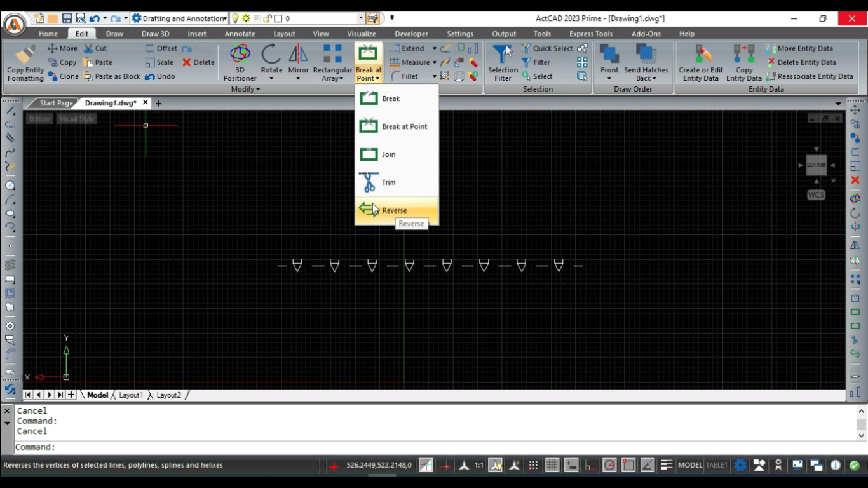Click Paste as Block
This screenshot has height=488, width=868.
(x=112, y=76)
